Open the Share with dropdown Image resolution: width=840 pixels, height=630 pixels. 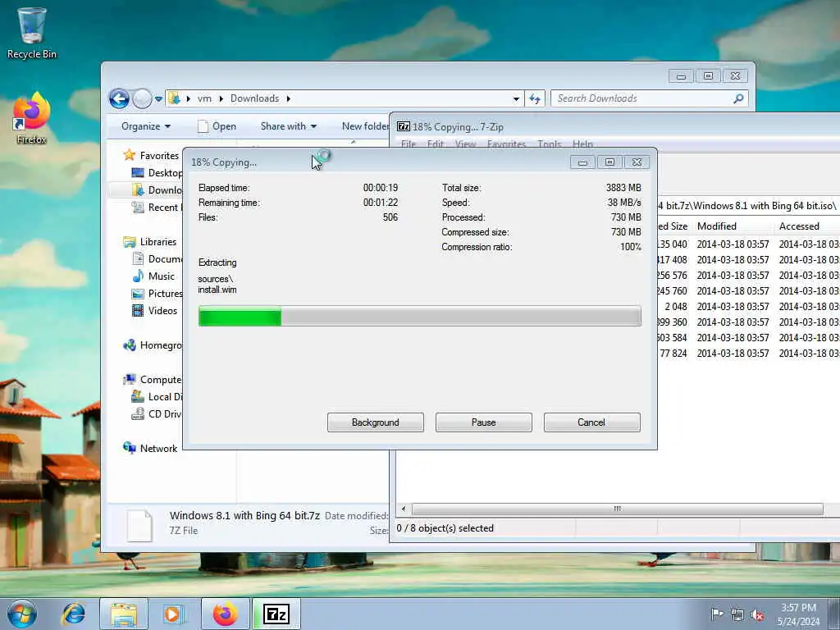[288, 126]
